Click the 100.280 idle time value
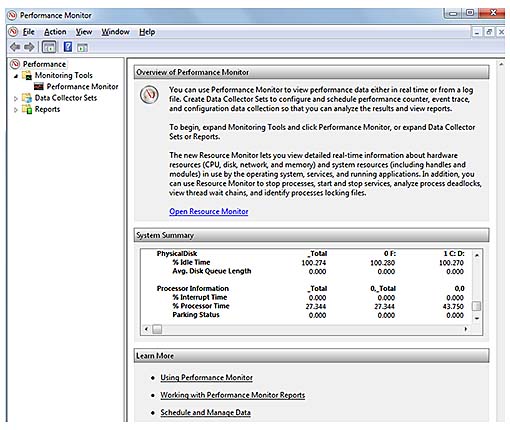The image size is (510, 430). click(x=382, y=263)
